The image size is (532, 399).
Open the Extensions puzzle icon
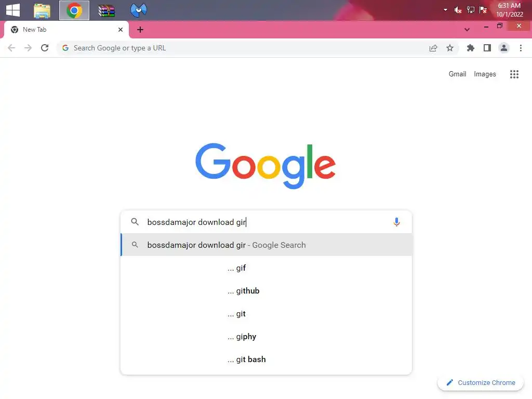(x=470, y=48)
